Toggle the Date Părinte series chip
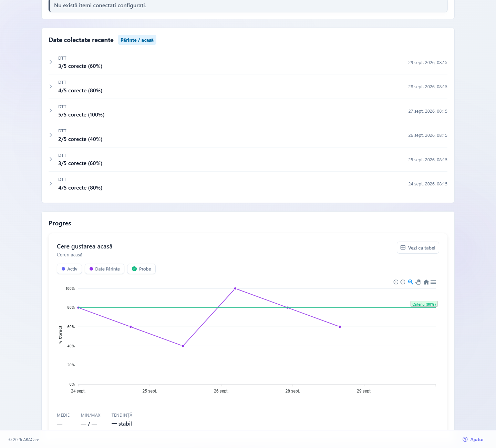 coord(104,269)
